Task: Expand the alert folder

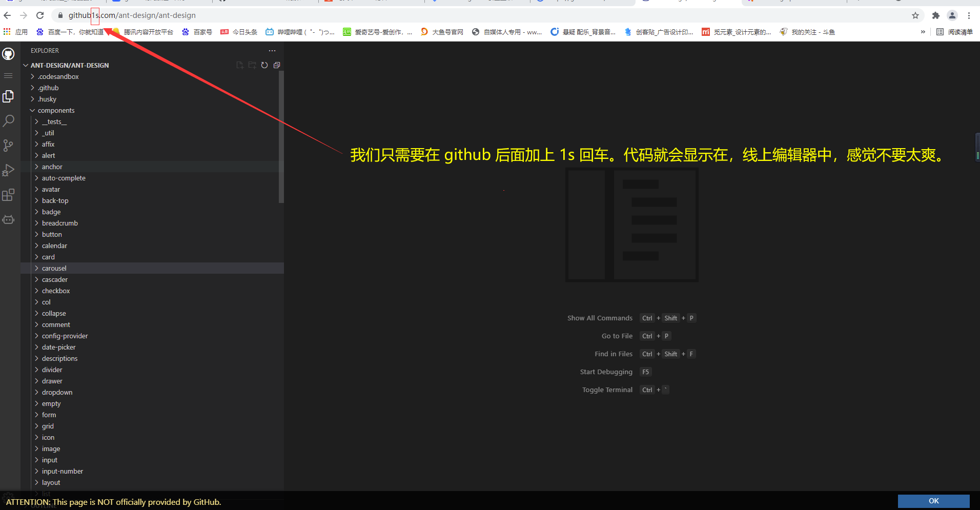Action: (152, 155)
